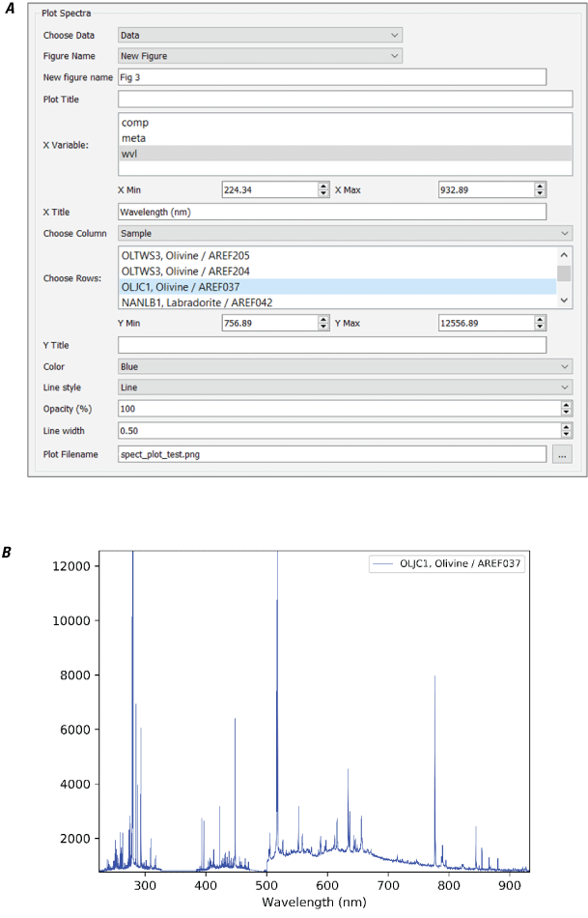Click the browse button beside Plot Filename
This screenshot has height=918, width=588.
pyautogui.click(x=562, y=453)
